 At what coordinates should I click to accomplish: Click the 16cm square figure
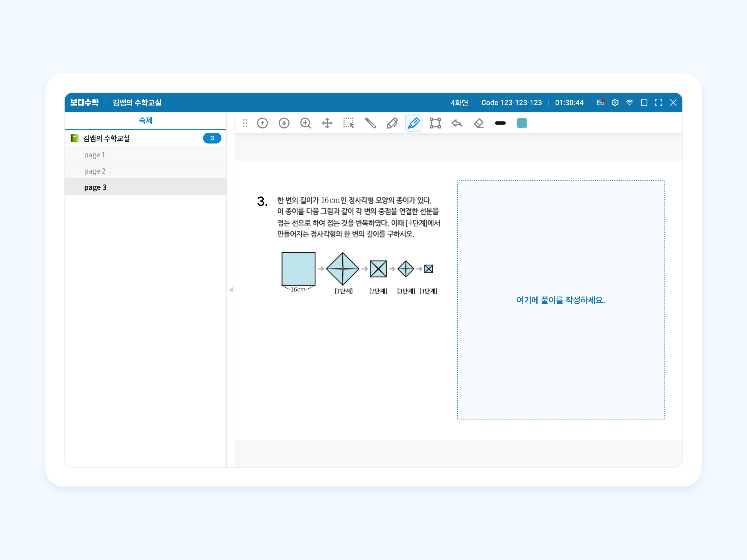point(299,269)
